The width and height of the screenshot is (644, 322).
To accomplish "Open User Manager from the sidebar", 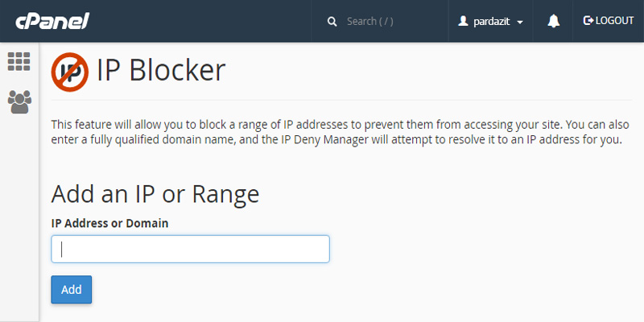I will (x=19, y=101).
